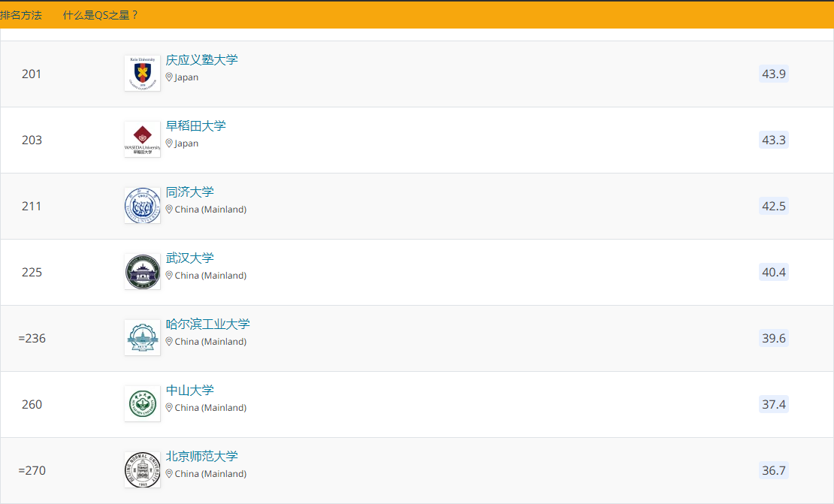The width and height of the screenshot is (834, 504).
Task: Click the location pin icon under 哈尔滨工业大学
Action: pyautogui.click(x=169, y=341)
